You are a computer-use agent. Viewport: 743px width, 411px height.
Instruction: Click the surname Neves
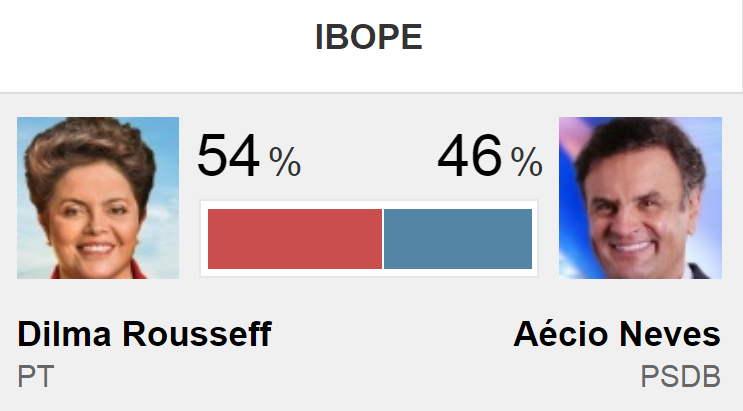tap(670, 334)
